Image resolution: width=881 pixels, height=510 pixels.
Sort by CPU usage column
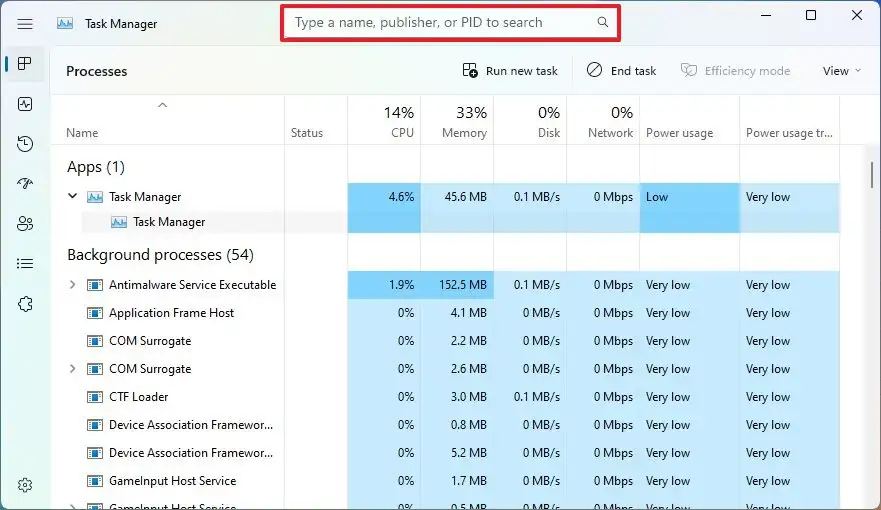pyautogui.click(x=384, y=121)
